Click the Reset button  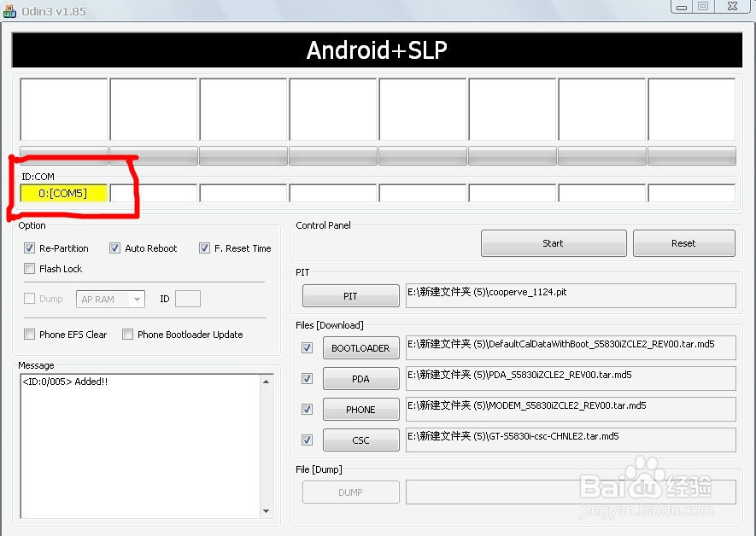(x=683, y=243)
